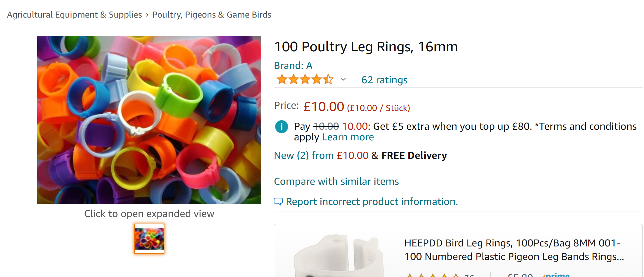Select the small leg rings thumbnail
Image resolution: width=644 pixels, height=277 pixels.
(149, 239)
